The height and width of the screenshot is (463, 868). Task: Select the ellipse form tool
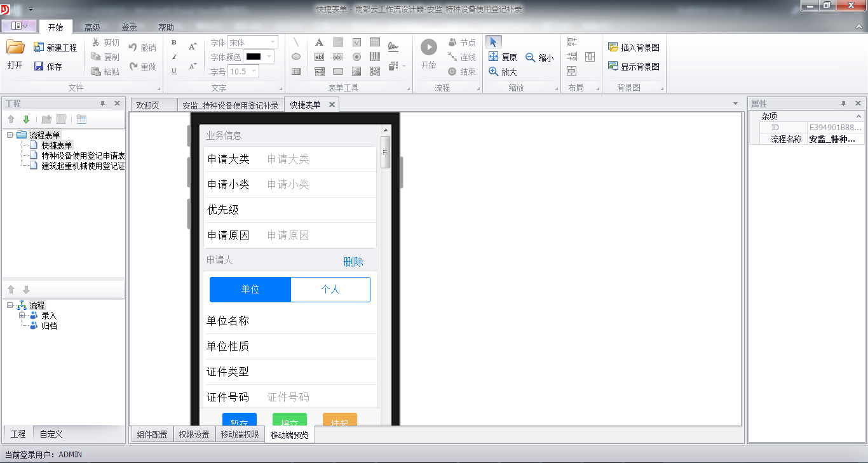[296, 57]
